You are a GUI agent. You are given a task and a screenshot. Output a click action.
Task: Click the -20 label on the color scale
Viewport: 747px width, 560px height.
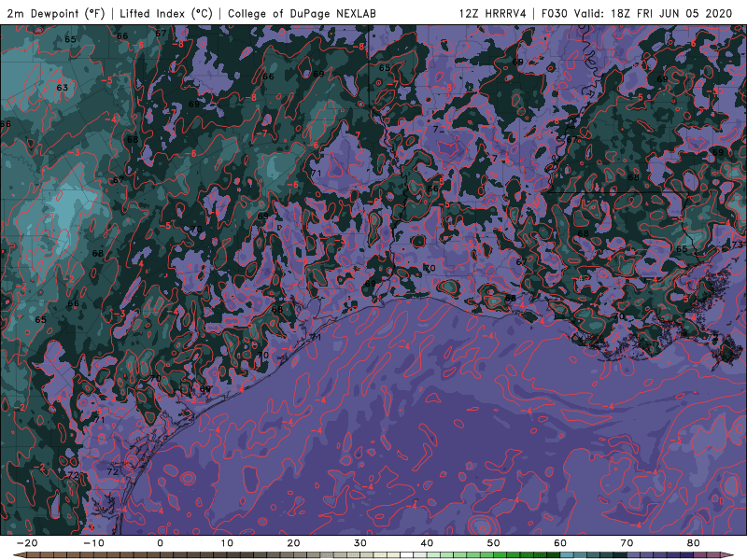click(x=27, y=543)
